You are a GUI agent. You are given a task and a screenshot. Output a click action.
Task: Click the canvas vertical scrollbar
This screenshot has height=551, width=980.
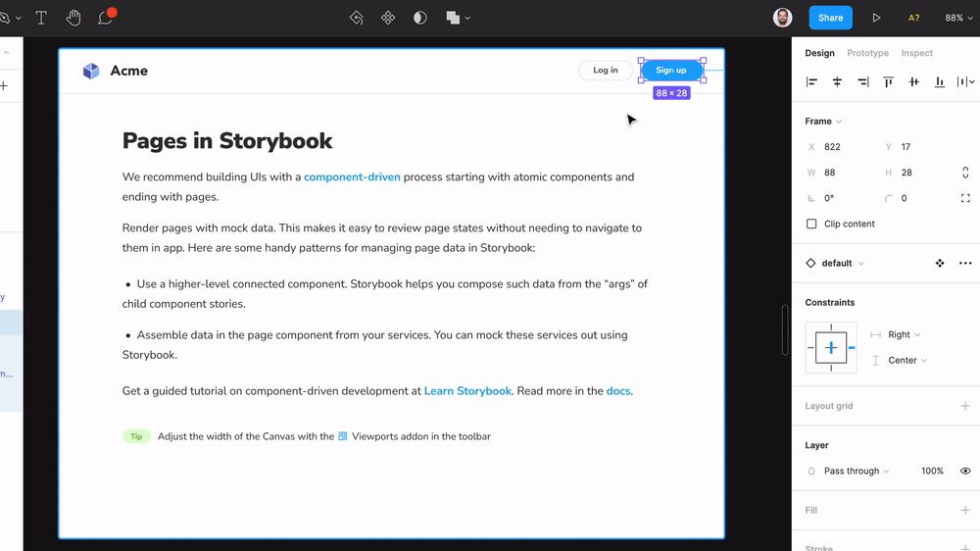click(x=785, y=330)
